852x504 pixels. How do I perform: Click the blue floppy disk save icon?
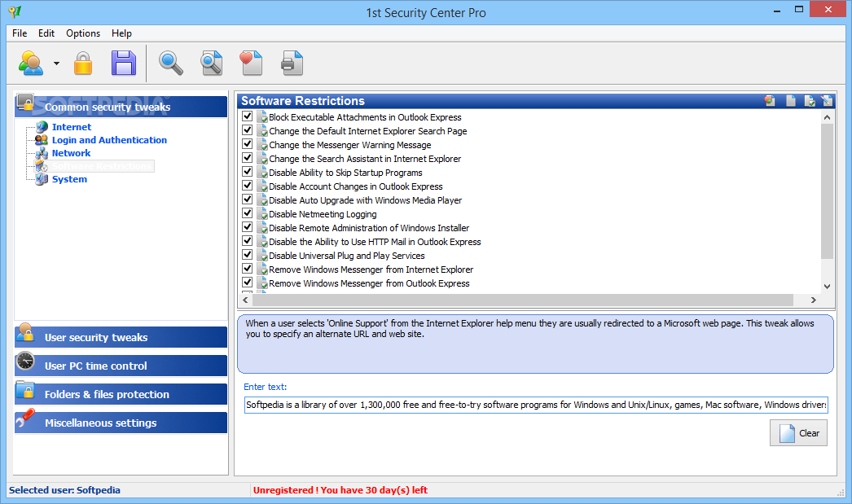tap(124, 63)
